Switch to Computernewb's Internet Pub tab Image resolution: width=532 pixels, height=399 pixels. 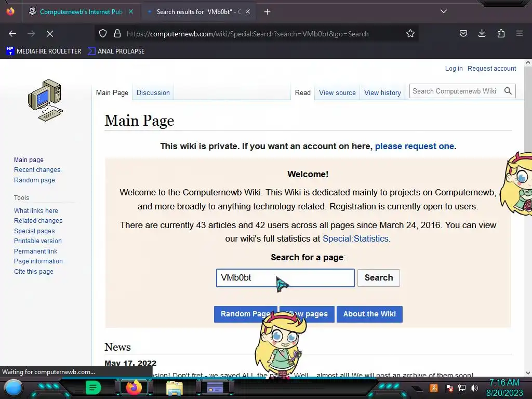pyautogui.click(x=81, y=11)
